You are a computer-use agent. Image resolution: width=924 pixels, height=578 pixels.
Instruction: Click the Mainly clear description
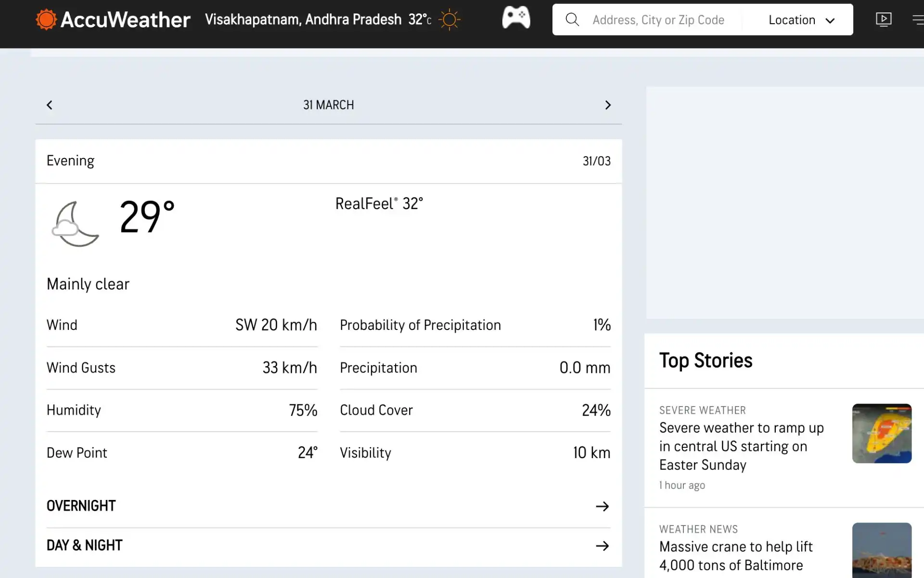coord(88,284)
